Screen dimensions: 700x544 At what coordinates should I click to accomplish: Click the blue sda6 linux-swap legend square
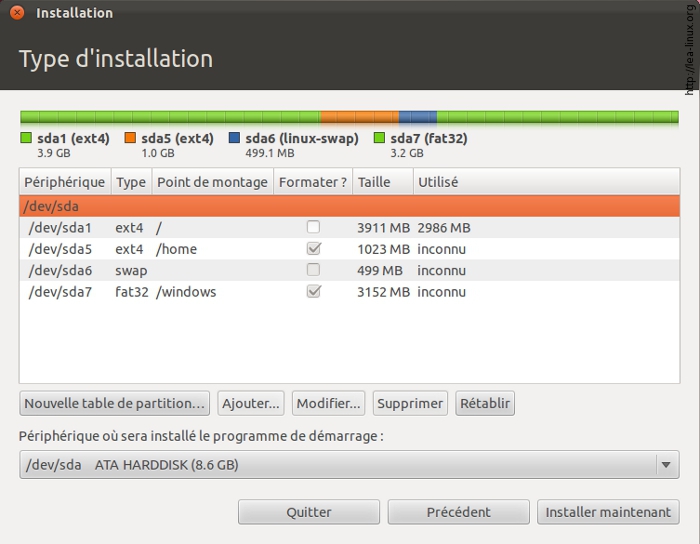coord(234,139)
